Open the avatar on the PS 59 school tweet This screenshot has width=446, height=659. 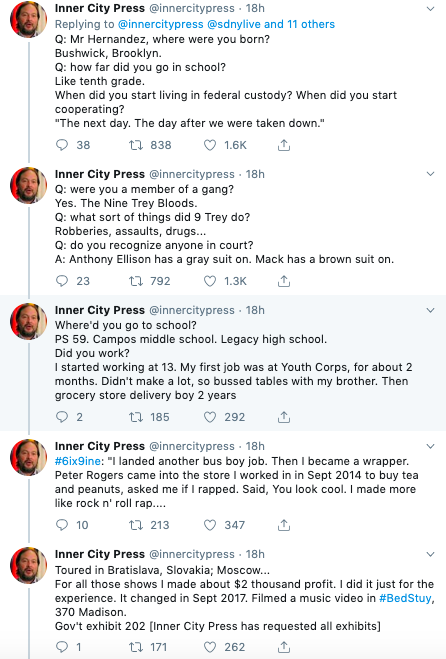coord(29,322)
